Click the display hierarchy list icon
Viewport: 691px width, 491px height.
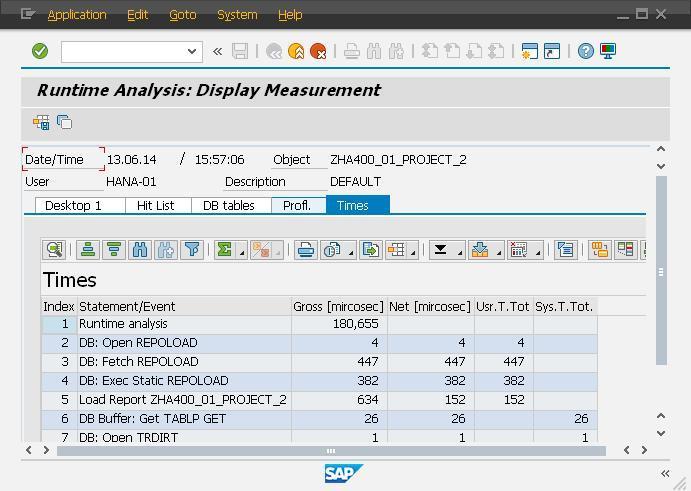pos(566,250)
